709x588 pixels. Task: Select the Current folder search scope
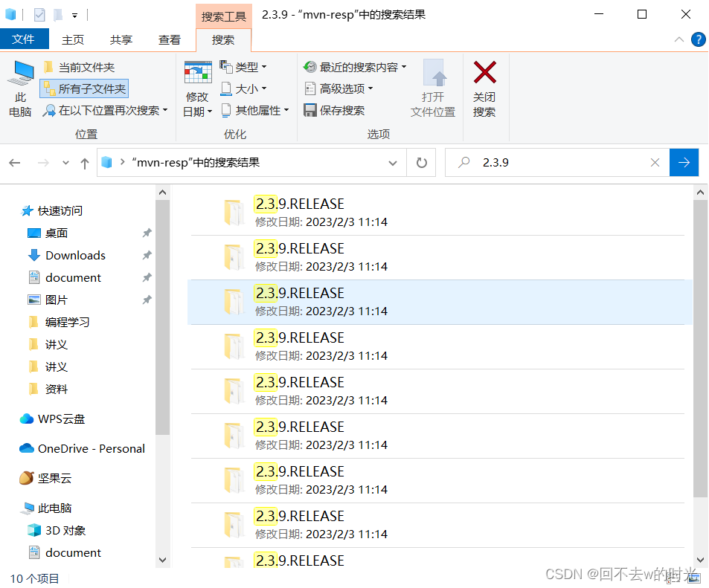tap(80, 68)
